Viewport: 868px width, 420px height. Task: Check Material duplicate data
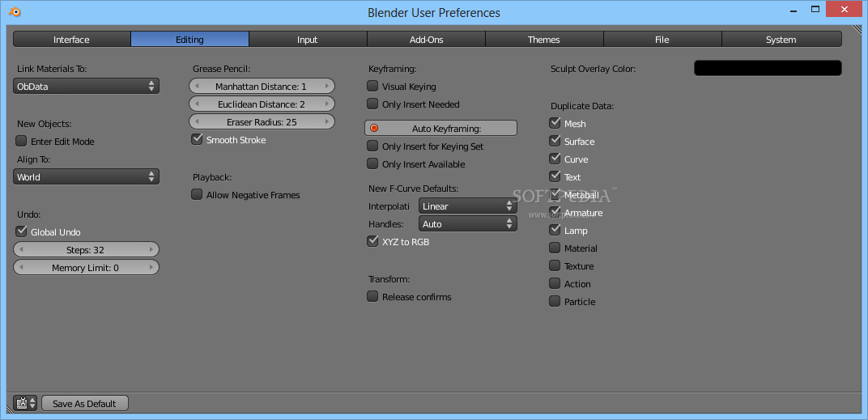point(555,248)
